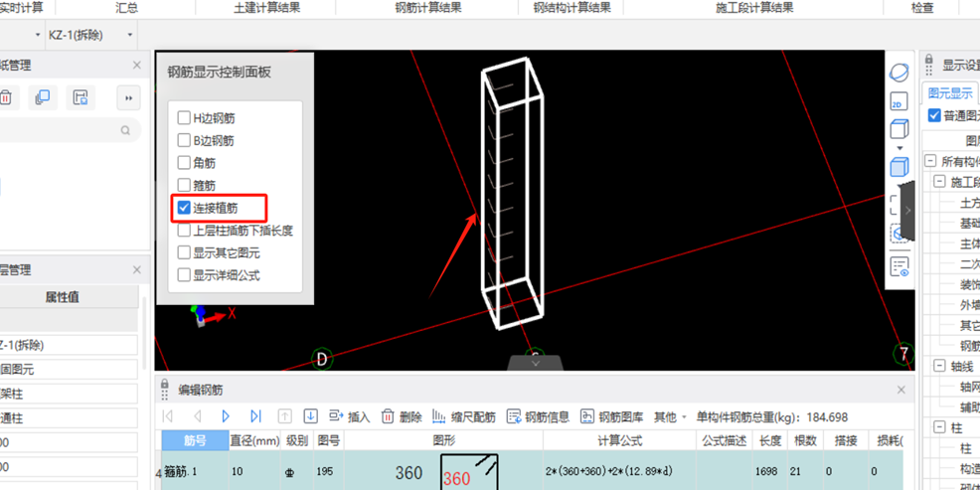Go to next rebar record
This screenshot has height=490, width=980.
tap(227, 416)
